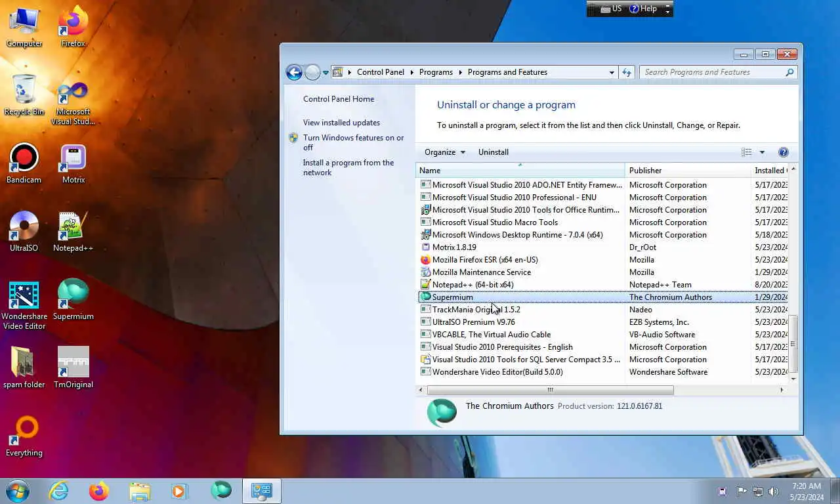Sort by the Name column header
Screen dimensions: 840x504
tap(520, 171)
